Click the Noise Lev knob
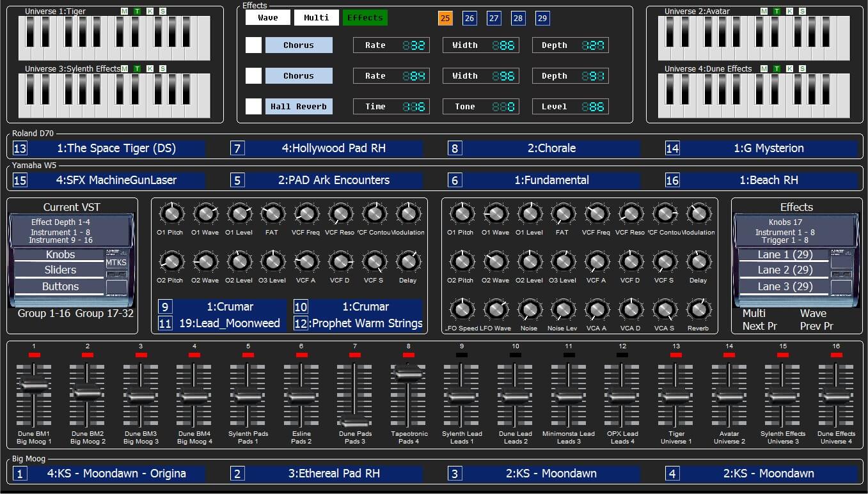Viewport: 868px width, 494px height. point(562,310)
